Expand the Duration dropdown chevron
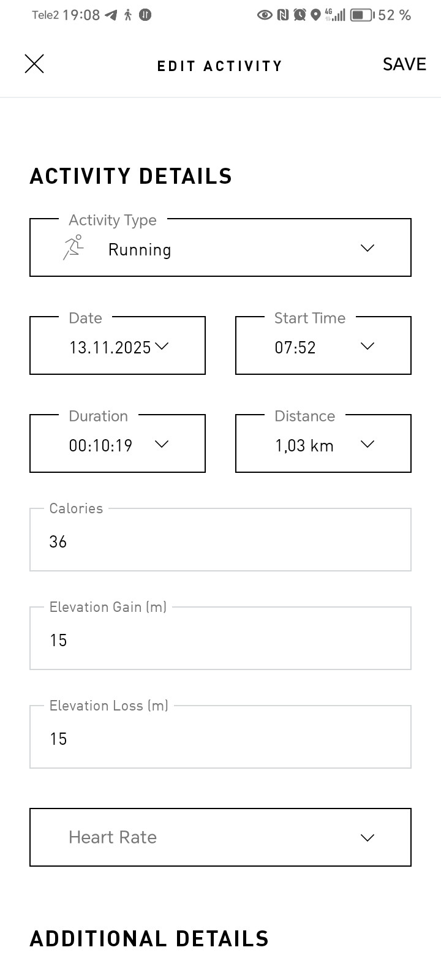This screenshot has height=980, width=441. coord(162,444)
